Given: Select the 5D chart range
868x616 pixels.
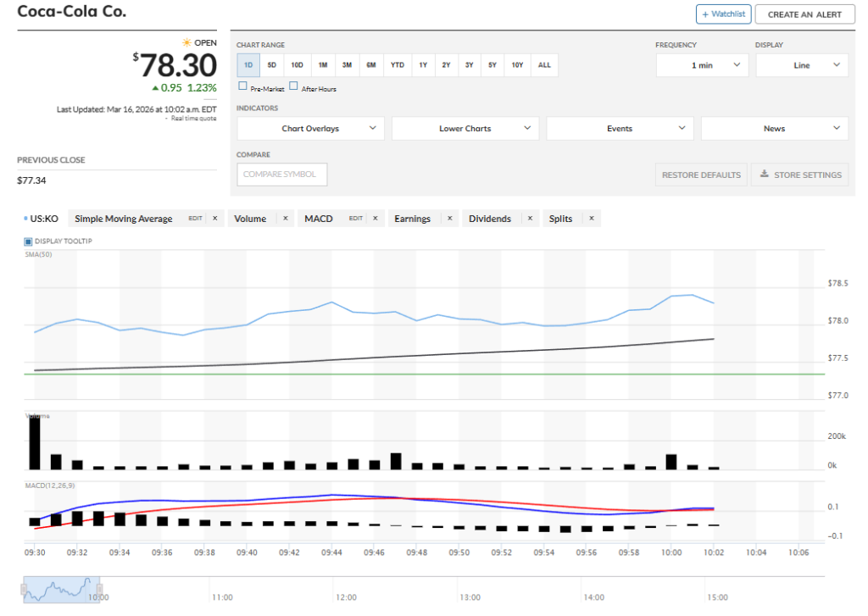Looking at the screenshot, I should pos(272,65).
